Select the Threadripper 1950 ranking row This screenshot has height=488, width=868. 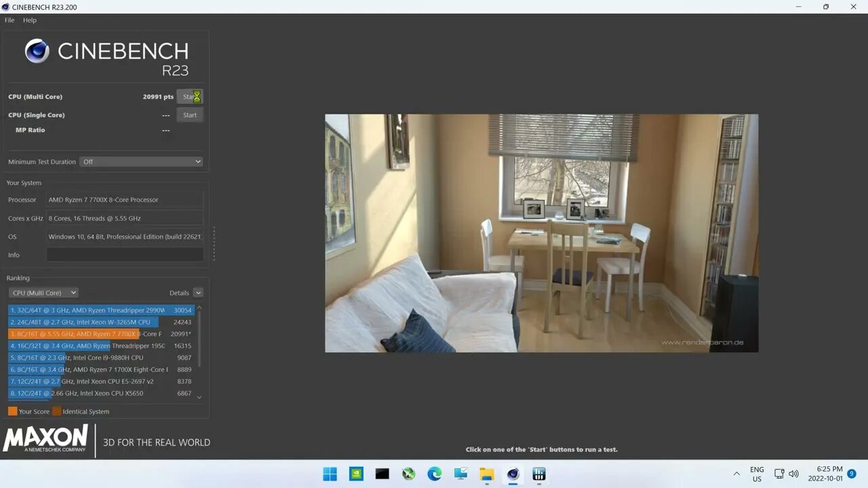point(101,346)
